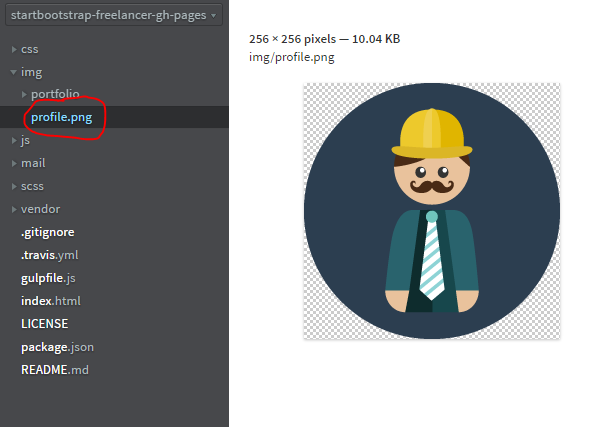594x427 pixels.
Task: Select the js folder name
Action: point(25,141)
